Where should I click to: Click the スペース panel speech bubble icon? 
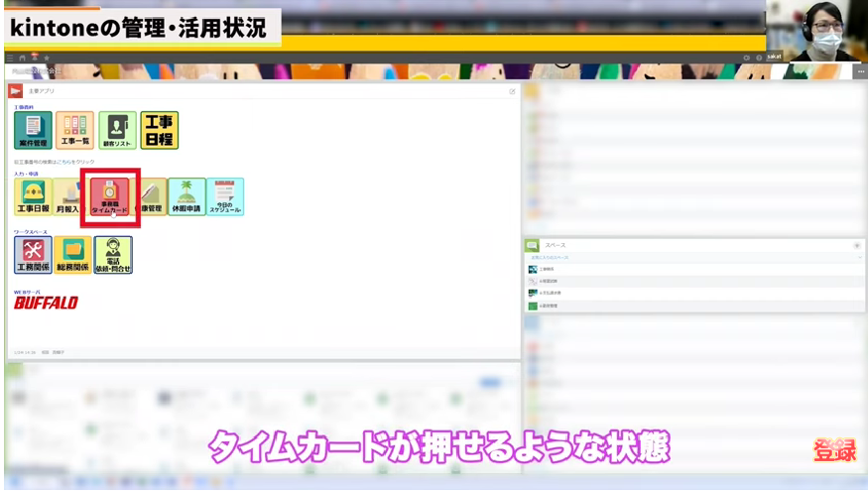tap(533, 245)
